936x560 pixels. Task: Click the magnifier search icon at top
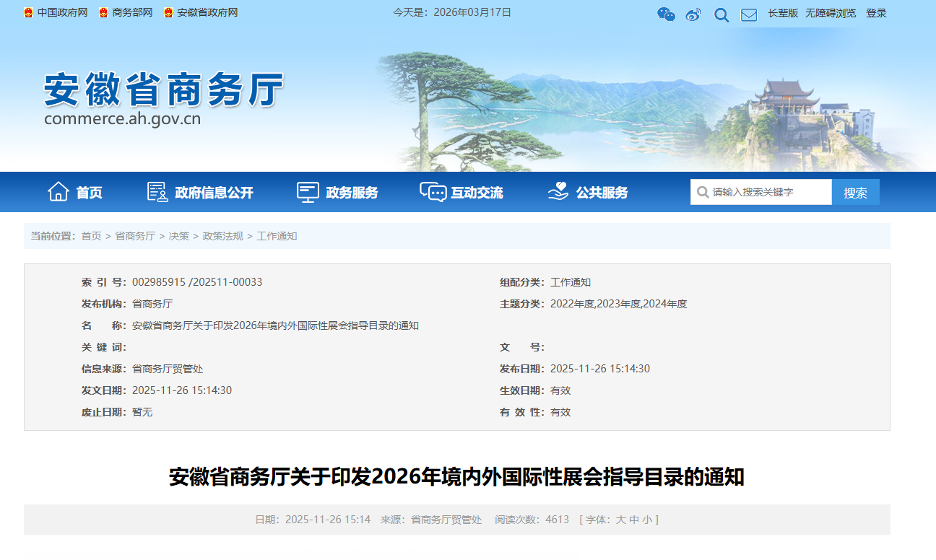tap(721, 14)
